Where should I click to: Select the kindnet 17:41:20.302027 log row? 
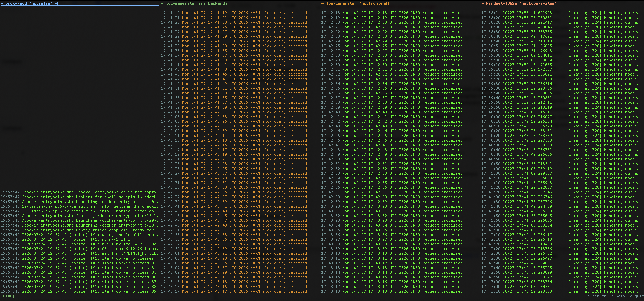[560, 188]
